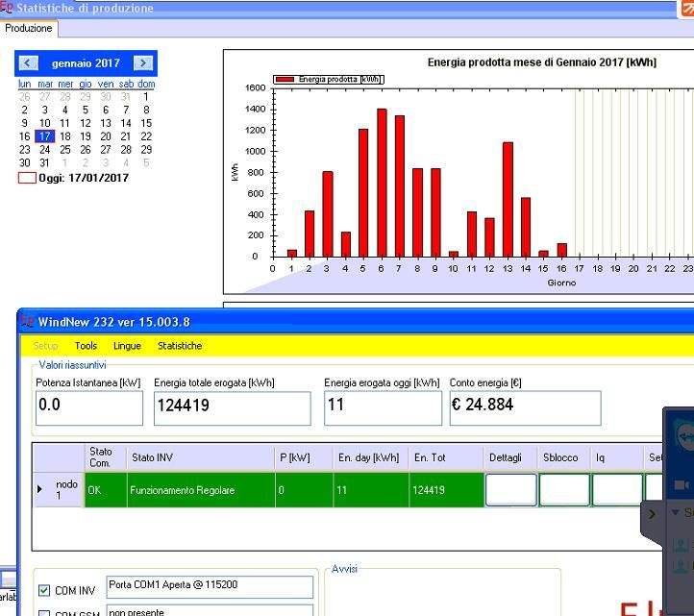694x616 pixels.
Task: Click the Sblocco column header
Action: tap(564, 457)
